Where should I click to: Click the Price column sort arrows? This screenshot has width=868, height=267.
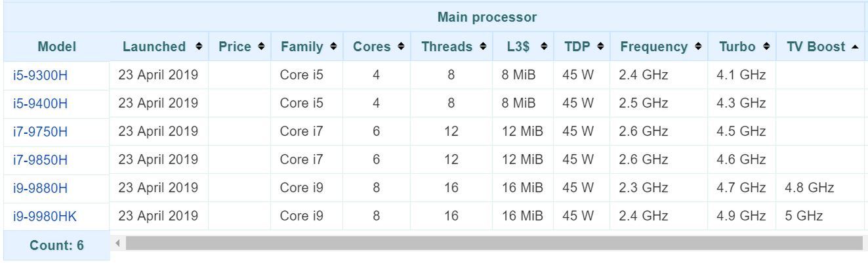pyautogui.click(x=261, y=47)
